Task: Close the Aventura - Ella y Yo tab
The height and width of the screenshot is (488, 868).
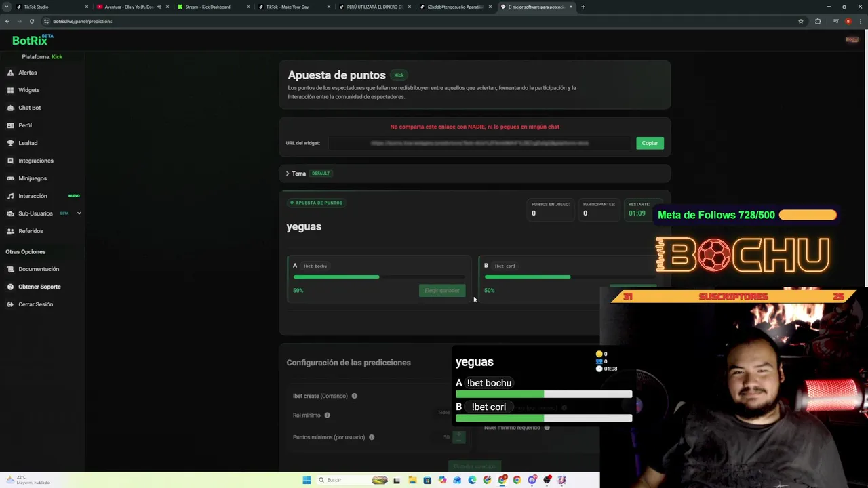Action: click(167, 7)
